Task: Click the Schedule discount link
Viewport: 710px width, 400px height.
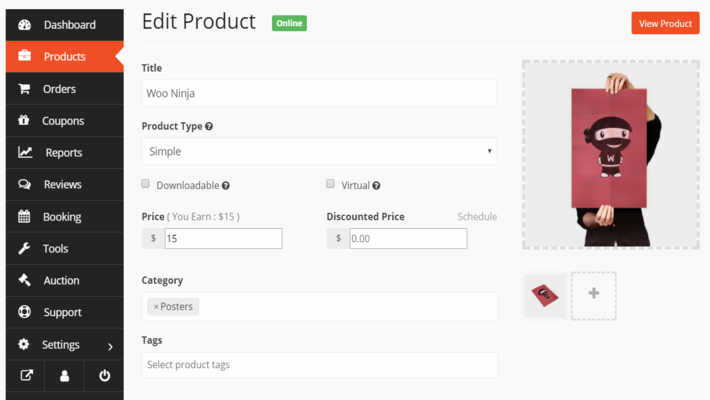Action: (477, 217)
